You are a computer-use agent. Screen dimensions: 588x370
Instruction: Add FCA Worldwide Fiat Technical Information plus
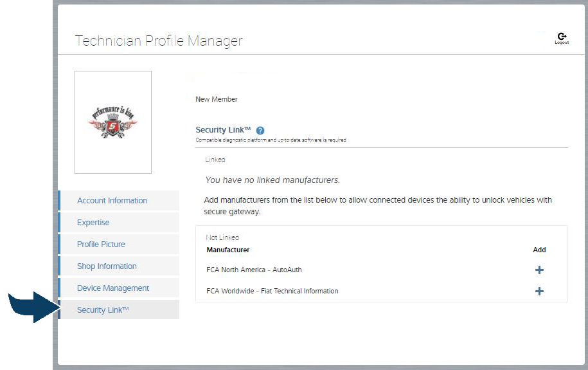(x=539, y=291)
